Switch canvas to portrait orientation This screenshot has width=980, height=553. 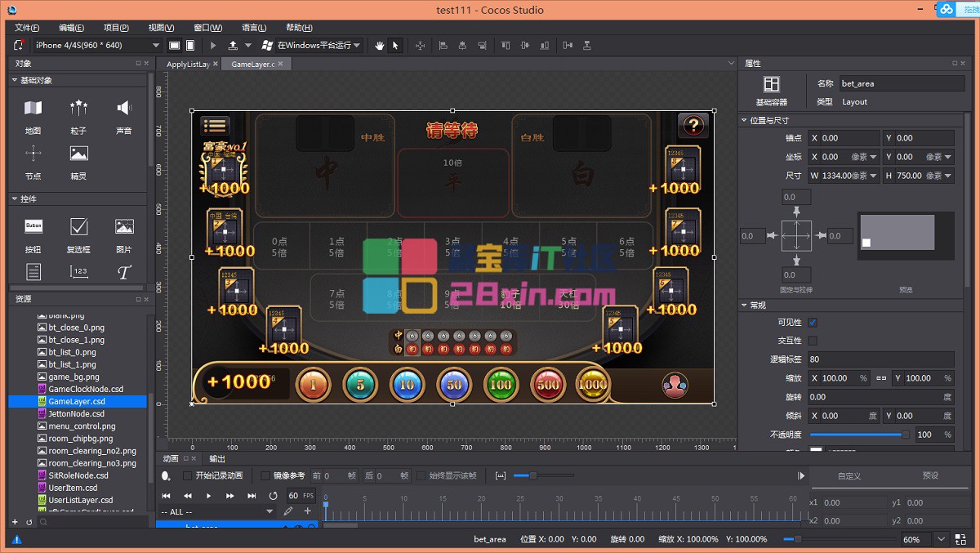pyautogui.click(x=190, y=46)
